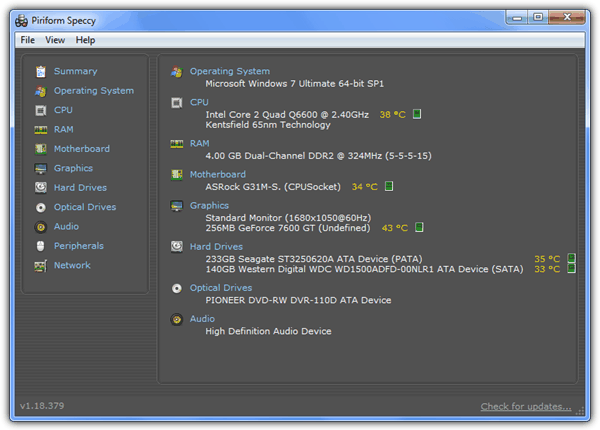Open Motherboard via its sidebar icon
Viewport: 600px width, 430px height.
41,150
